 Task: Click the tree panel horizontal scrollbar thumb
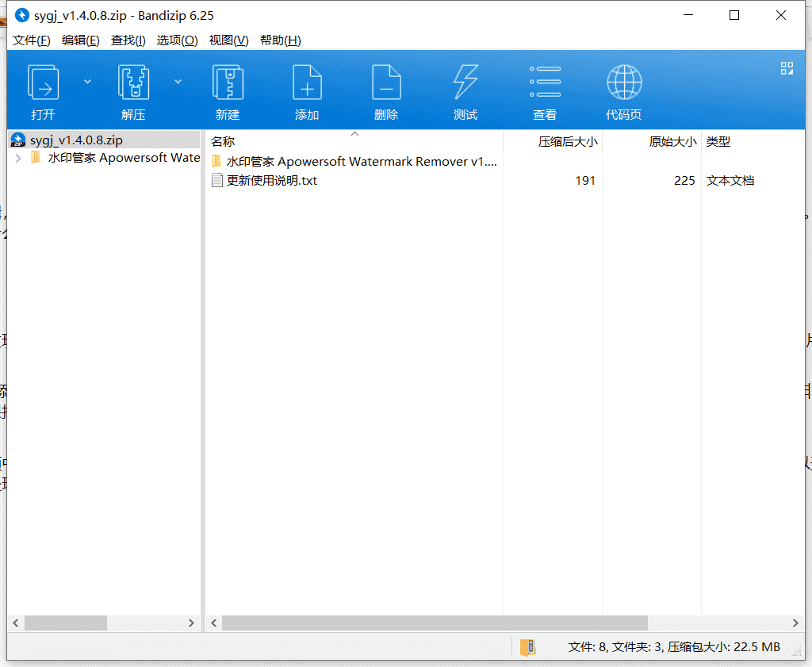tap(66, 623)
